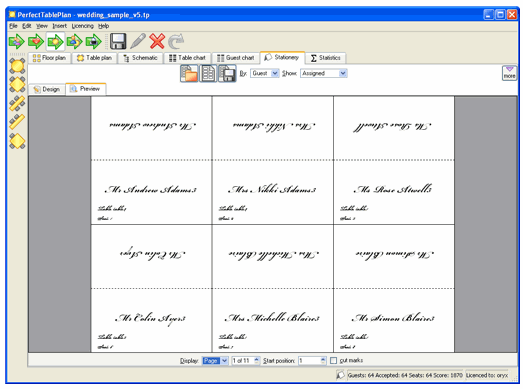The width and height of the screenshot is (523, 389).
Task: Switch to the Floor plan tab
Action: [49, 58]
